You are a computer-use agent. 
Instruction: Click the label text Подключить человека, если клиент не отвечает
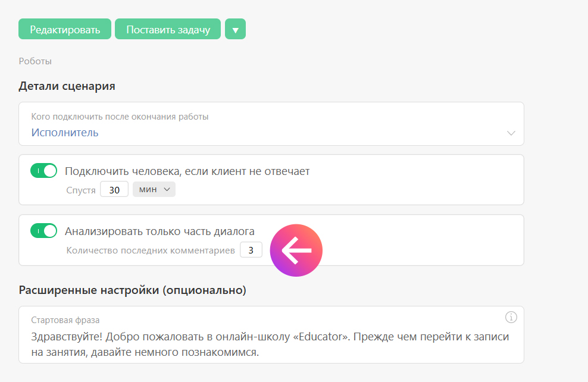click(x=187, y=171)
